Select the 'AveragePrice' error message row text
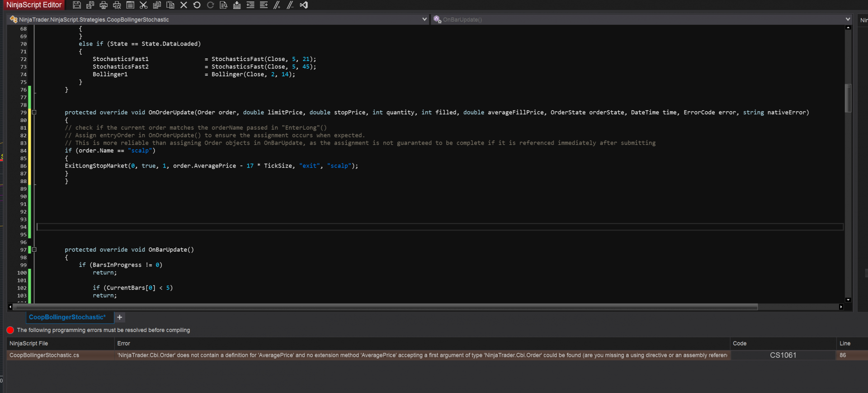 click(423, 355)
